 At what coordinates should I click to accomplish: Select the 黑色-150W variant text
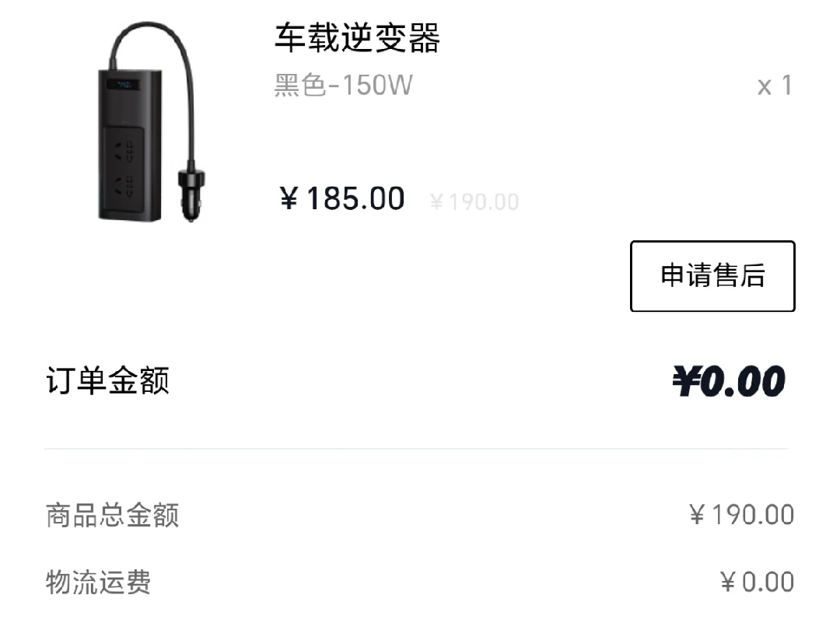click(x=344, y=86)
